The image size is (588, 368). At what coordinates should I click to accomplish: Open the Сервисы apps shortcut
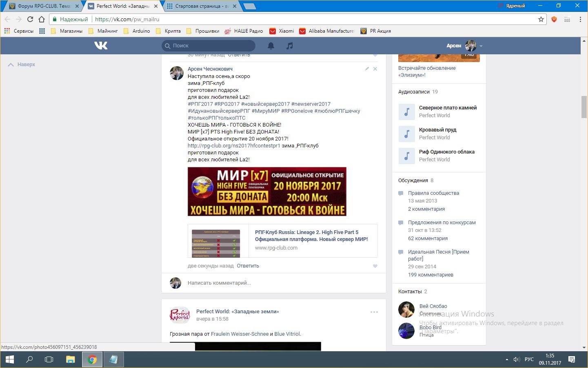click(x=19, y=31)
